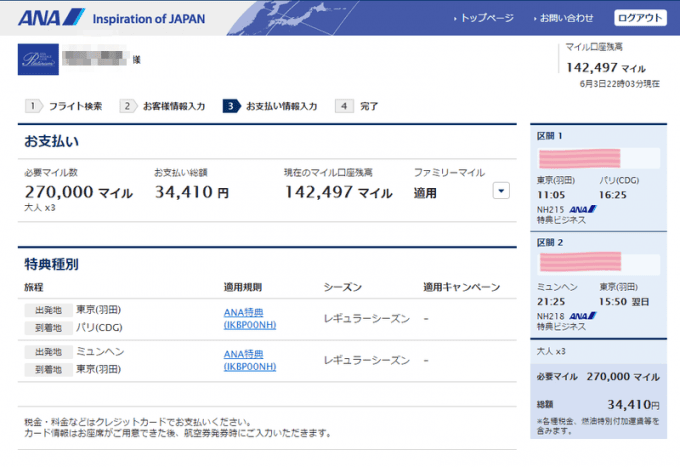Viewport: 680px width, 467px height.
Task: Select step 4 完了
Action: point(357,106)
